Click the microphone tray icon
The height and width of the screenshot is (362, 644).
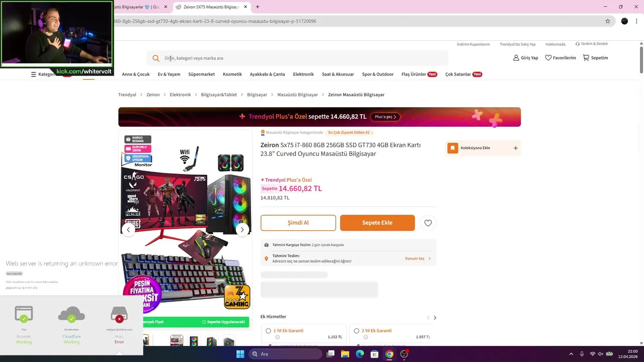[582, 354]
